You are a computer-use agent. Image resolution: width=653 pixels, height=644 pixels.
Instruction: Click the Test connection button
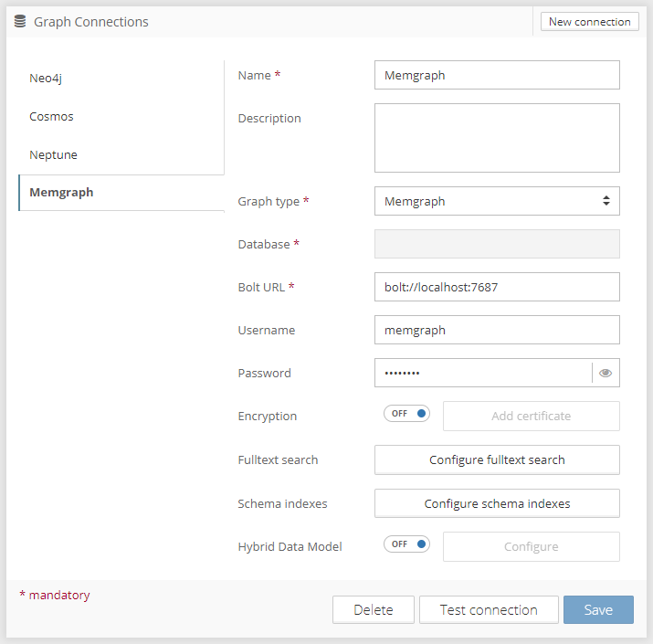(x=489, y=610)
